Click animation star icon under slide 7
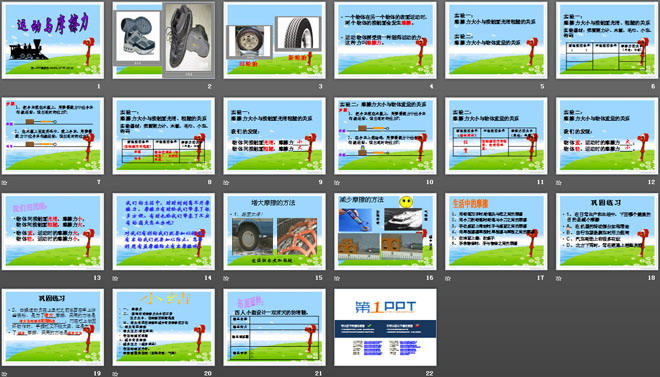This screenshot has height=377, width=660. (x=4, y=183)
